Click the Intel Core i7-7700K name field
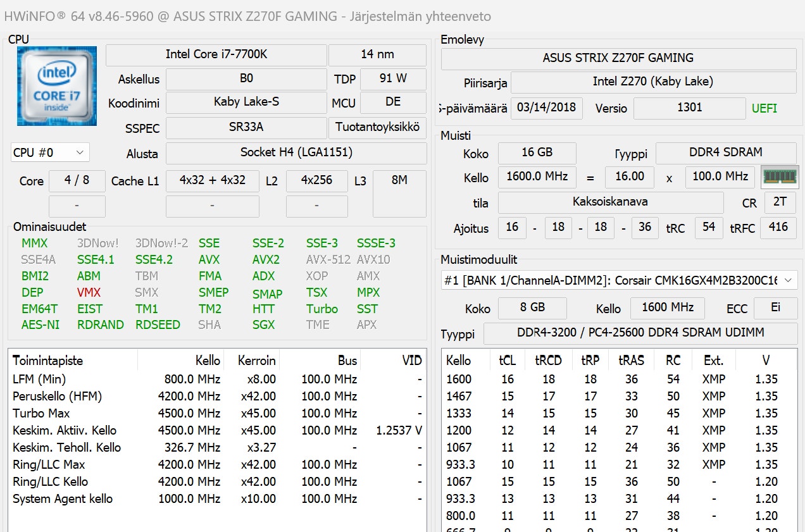The width and height of the screenshot is (805, 532). pos(216,55)
